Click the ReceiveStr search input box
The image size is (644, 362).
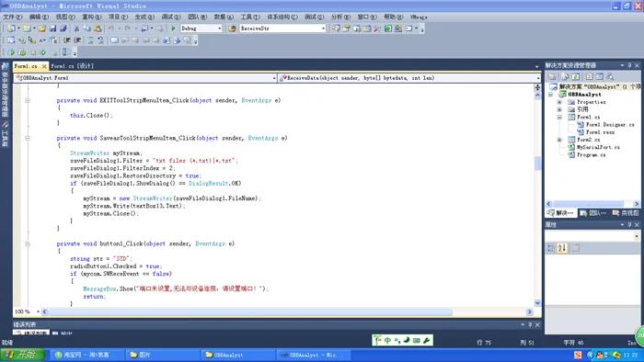(x=280, y=28)
